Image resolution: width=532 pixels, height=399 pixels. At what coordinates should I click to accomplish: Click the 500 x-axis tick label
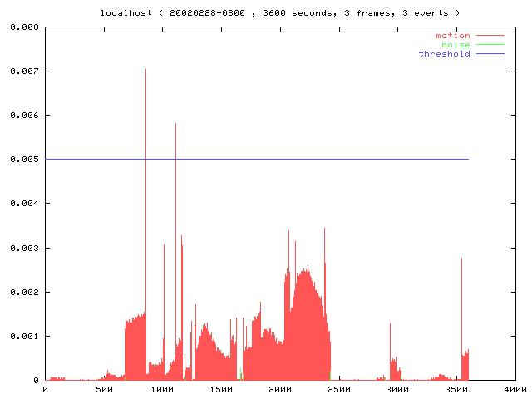pyautogui.click(x=103, y=389)
